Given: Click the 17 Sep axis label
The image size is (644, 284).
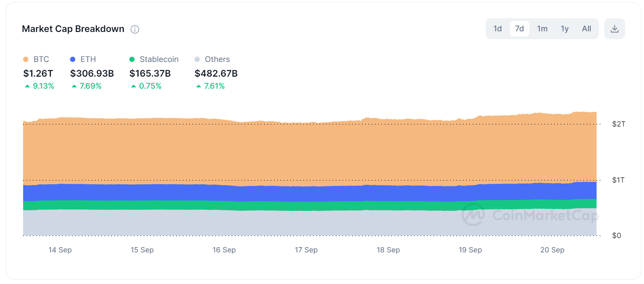Looking at the screenshot, I should (x=306, y=250).
